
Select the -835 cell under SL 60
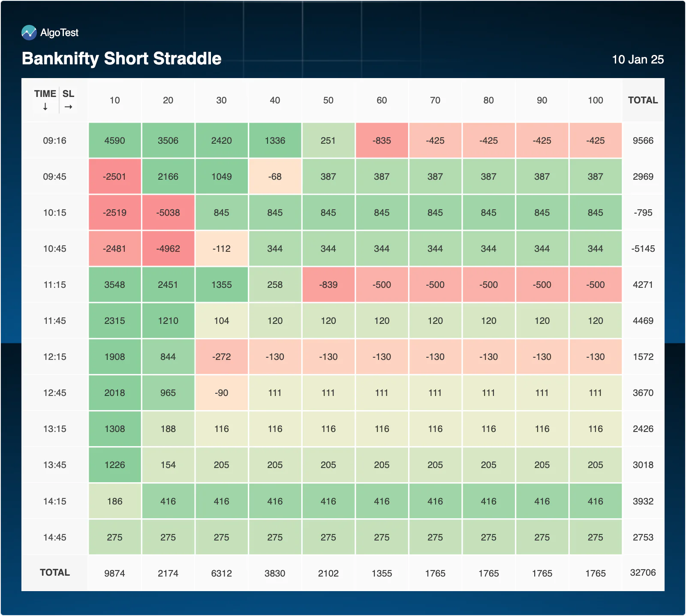[x=382, y=141]
